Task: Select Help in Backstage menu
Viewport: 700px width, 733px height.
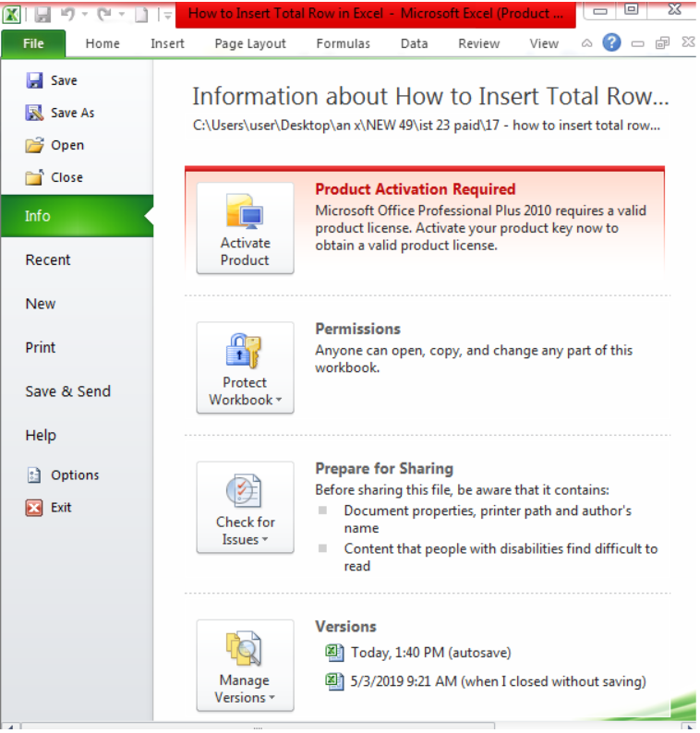Action: pyautogui.click(x=41, y=436)
